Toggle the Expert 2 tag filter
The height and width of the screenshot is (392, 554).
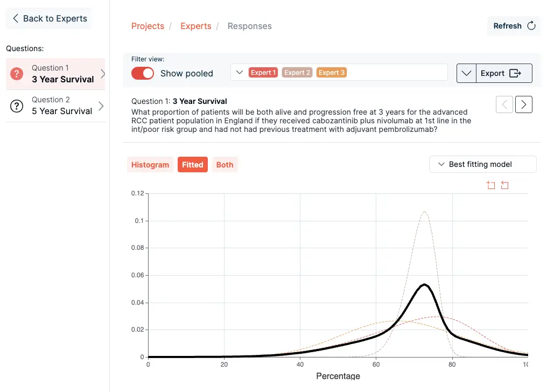[x=297, y=73]
